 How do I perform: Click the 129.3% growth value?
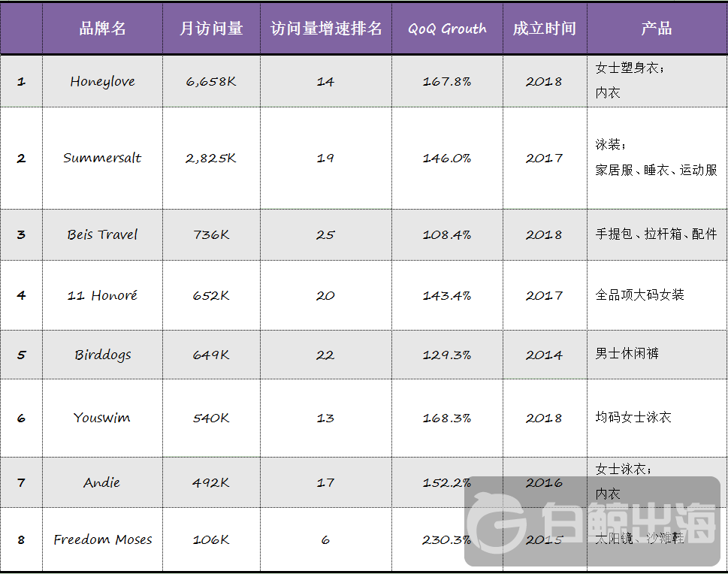[x=447, y=355]
